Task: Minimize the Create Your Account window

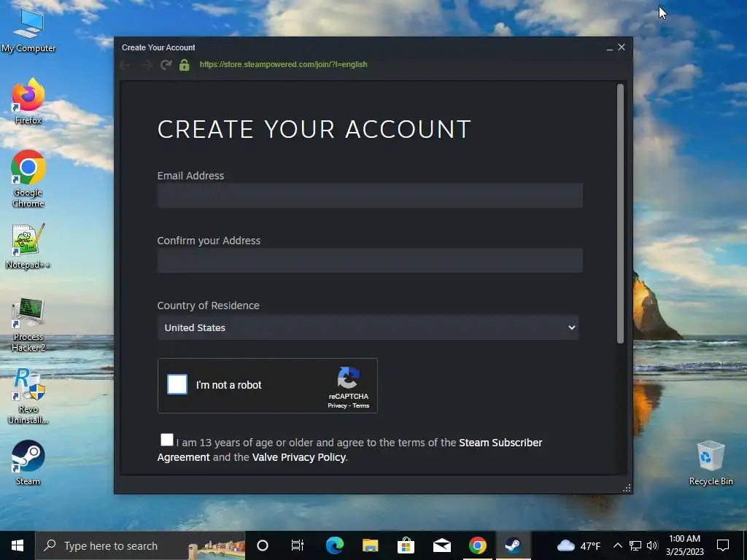Action: tap(609, 47)
